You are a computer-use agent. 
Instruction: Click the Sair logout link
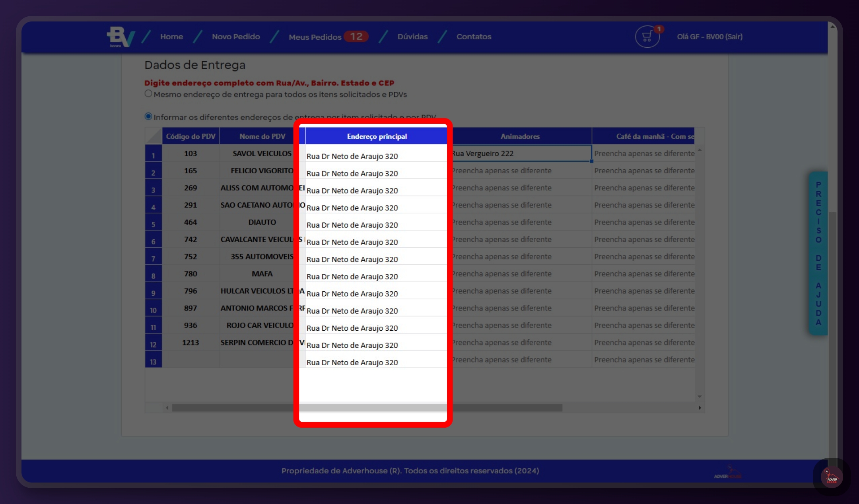click(x=733, y=37)
